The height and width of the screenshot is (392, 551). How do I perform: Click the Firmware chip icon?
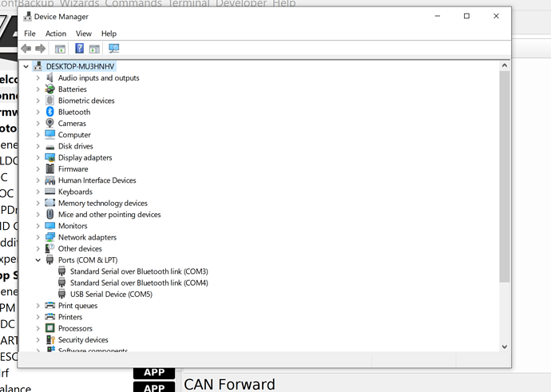pos(50,168)
